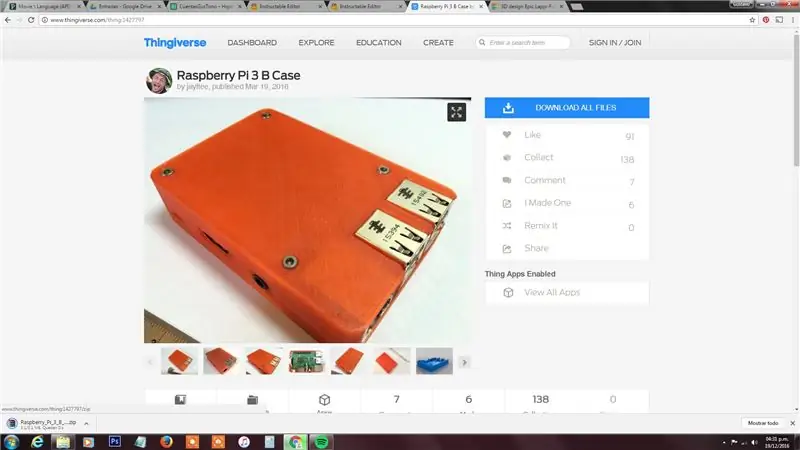The height and width of the screenshot is (450, 800).
Task: Open the EDUCATION menu item
Action: pos(379,43)
